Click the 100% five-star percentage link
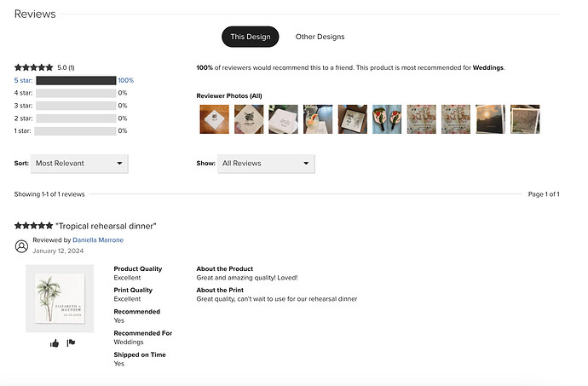Screen dimensions: 588x386 pyautogui.click(x=125, y=80)
